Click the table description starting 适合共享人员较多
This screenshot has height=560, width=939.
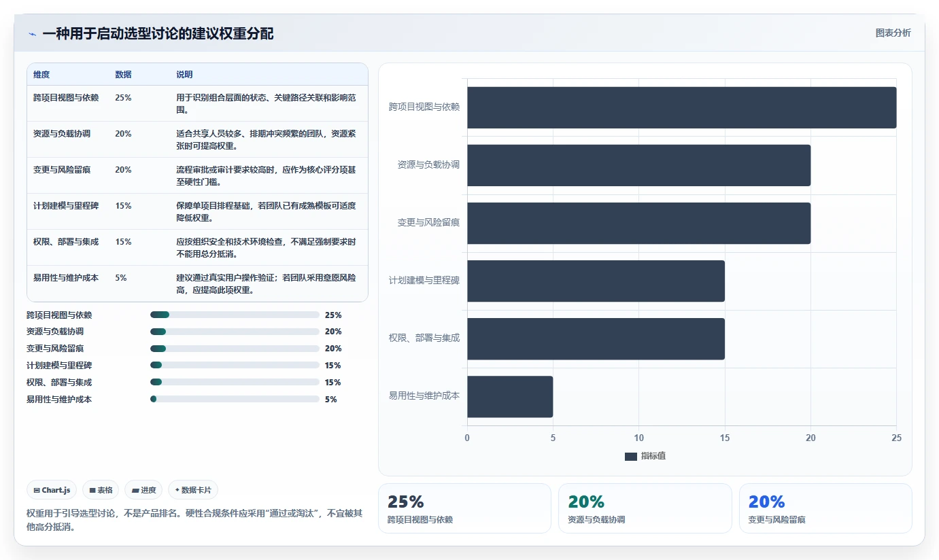point(266,140)
